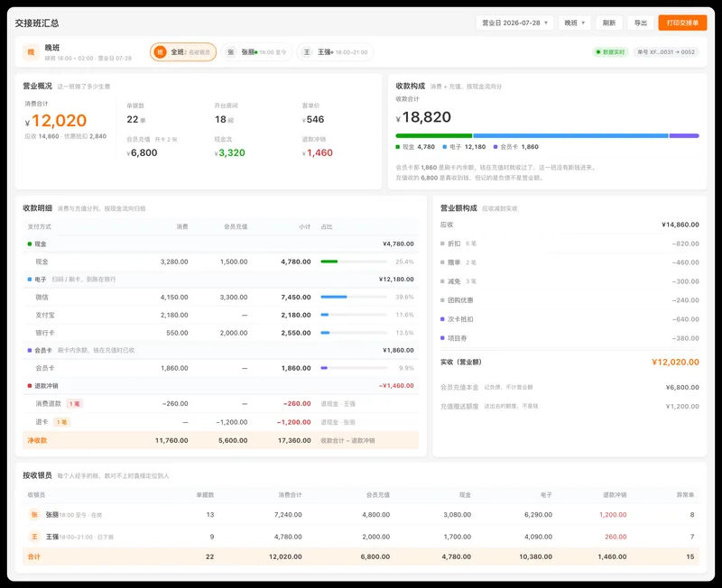Image resolution: width=722 pixels, height=588 pixels.
Task: Filter the summary by cashier 张丽
Action: (256, 52)
